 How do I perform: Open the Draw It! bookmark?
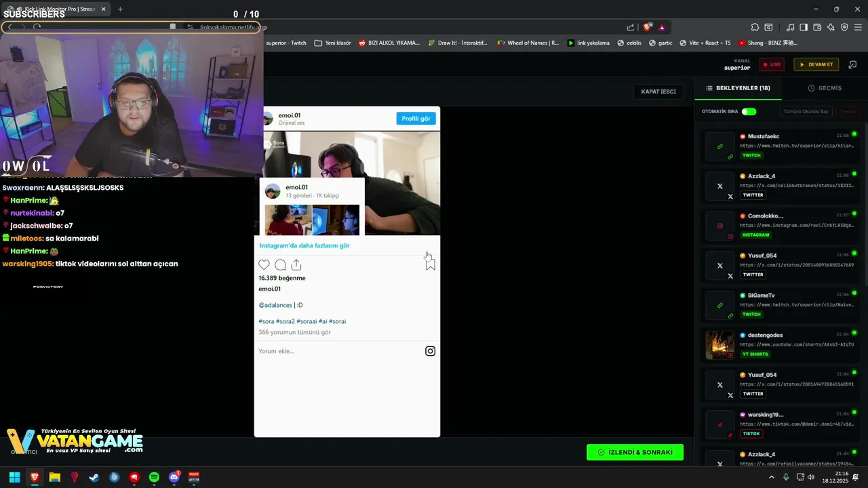(458, 43)
